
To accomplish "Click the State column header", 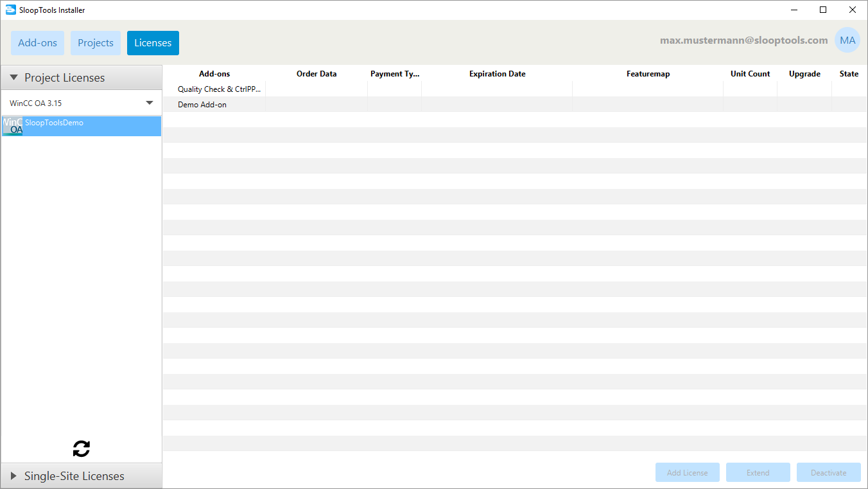I will click(x=849, y=74).
